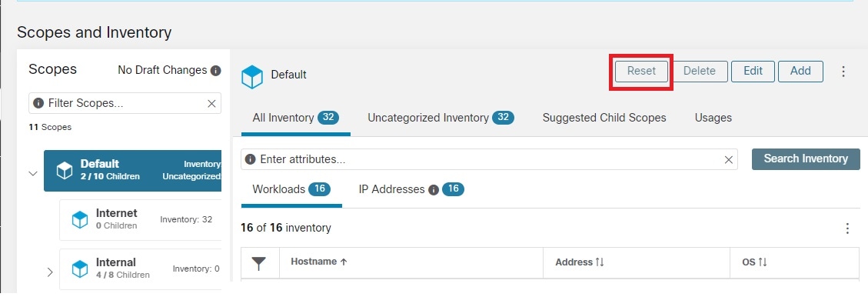868x297 pixels.
Task: Open the kebab menu next to Add
Action: [843, 72]
